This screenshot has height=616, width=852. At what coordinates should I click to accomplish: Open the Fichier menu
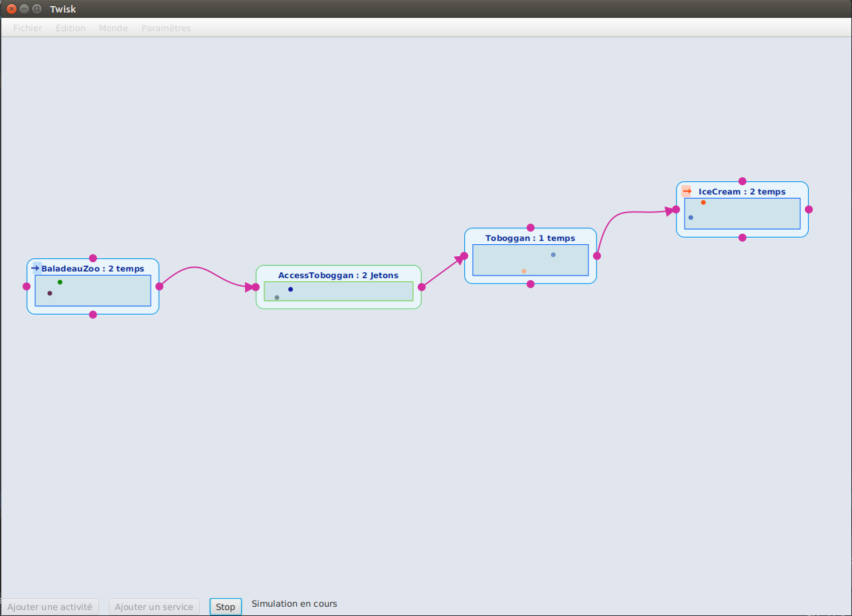pos(27,28)
